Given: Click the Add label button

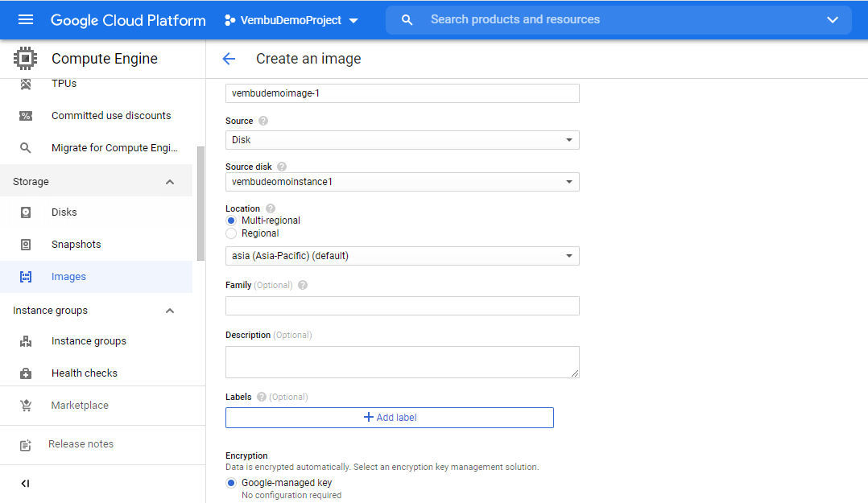Looking at the screenshot, I should tap(390, 418).
